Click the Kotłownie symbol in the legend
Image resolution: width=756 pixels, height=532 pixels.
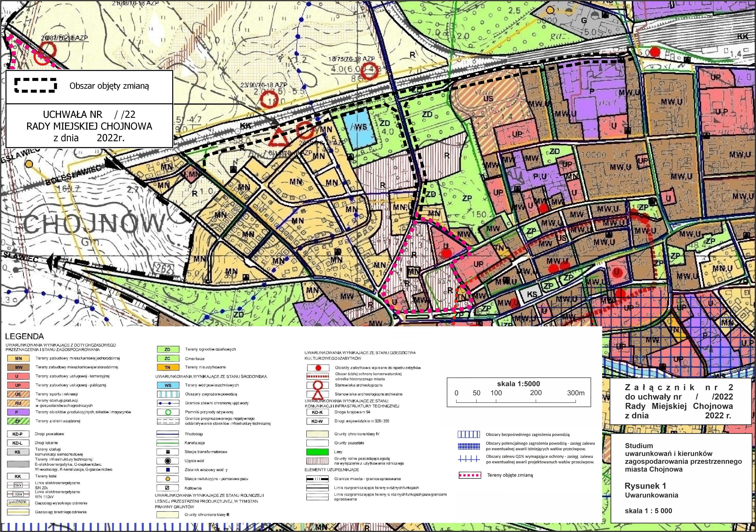(x=168, y=488)
